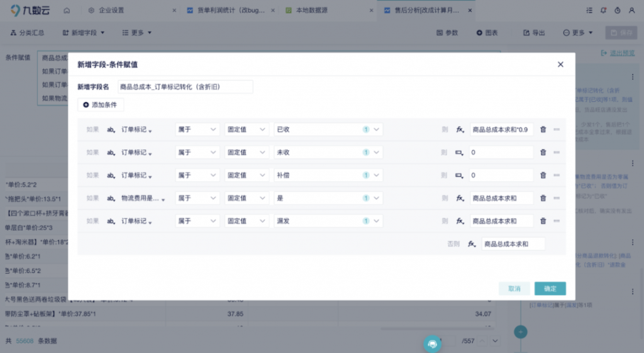The height and width of the screenshot is (353, 644).
Task: Click the ab field type icon in 补偿 row
Action: click(x=111, y=175)
